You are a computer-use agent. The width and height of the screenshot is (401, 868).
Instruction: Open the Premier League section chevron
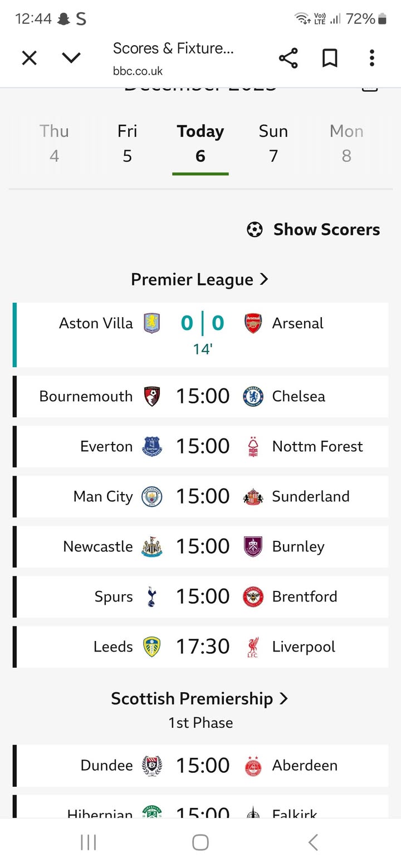pos(264,279)
